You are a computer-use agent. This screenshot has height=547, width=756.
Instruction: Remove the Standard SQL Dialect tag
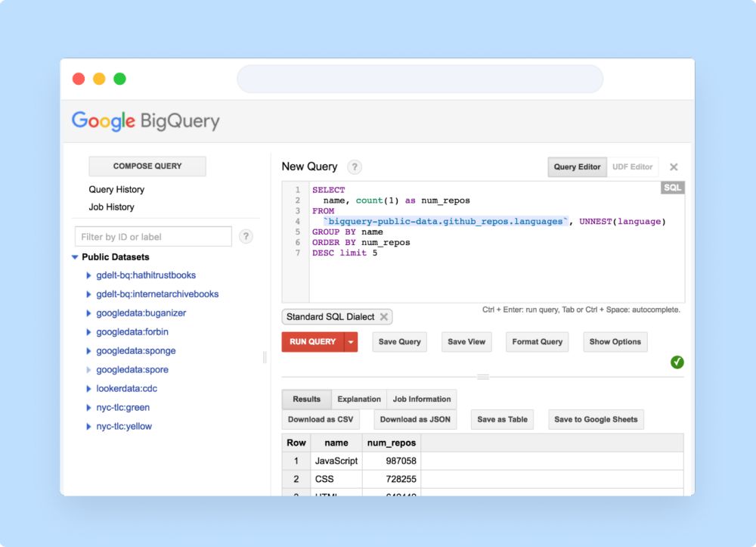pyautogui.click(x=384, y=317)
